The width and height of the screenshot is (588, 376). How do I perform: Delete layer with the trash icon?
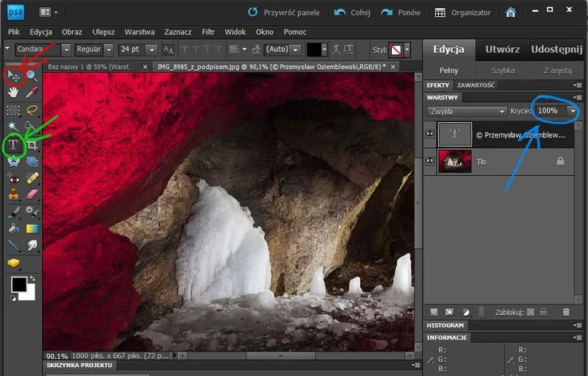566,312
